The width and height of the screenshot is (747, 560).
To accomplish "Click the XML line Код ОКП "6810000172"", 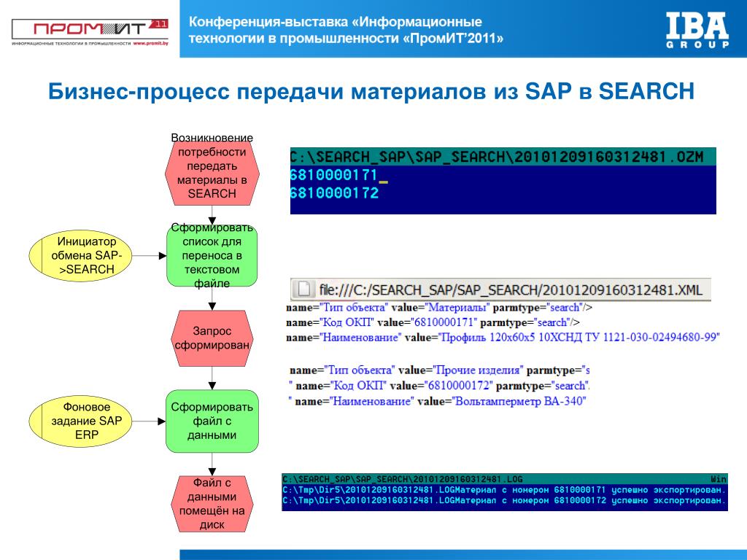I will (439, 386).
